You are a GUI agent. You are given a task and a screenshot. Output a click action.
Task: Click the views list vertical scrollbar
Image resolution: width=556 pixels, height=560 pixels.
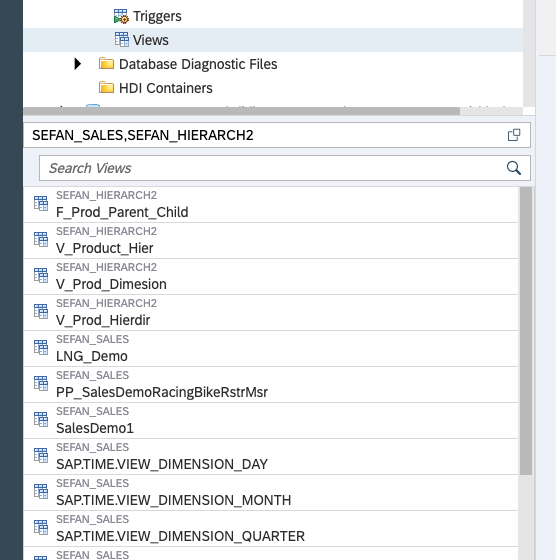pos(526,331)
